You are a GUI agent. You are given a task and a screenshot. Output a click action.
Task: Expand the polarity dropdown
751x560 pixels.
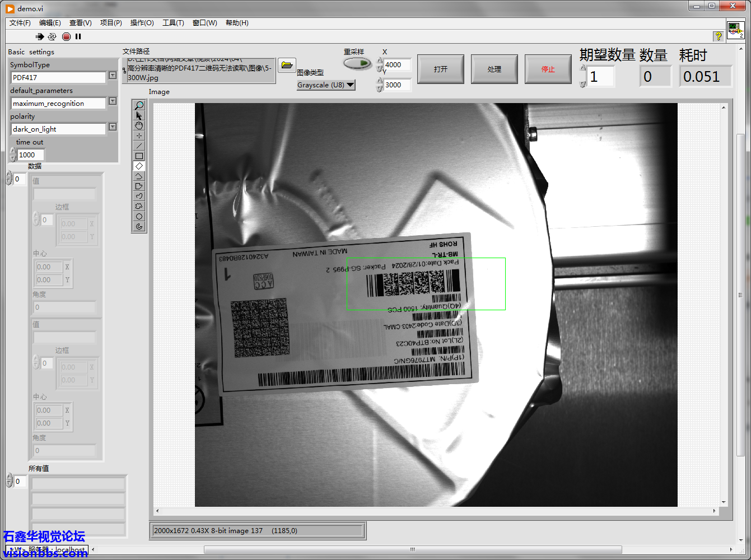(x=113, y=127)
